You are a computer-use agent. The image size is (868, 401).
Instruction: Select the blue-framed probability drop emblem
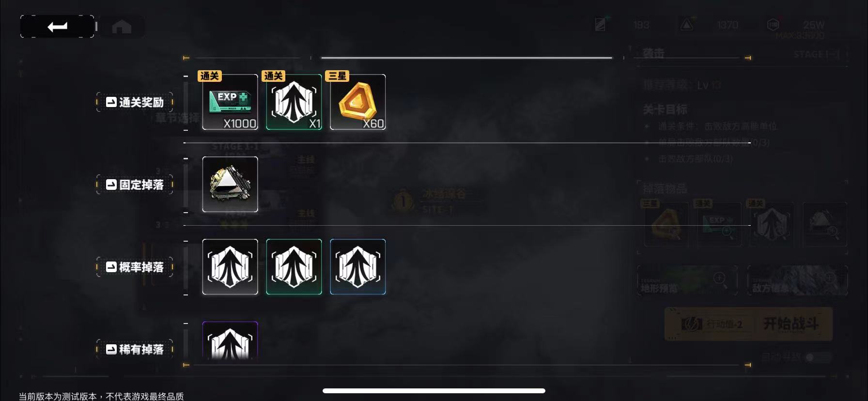click(x=358, y=267)
